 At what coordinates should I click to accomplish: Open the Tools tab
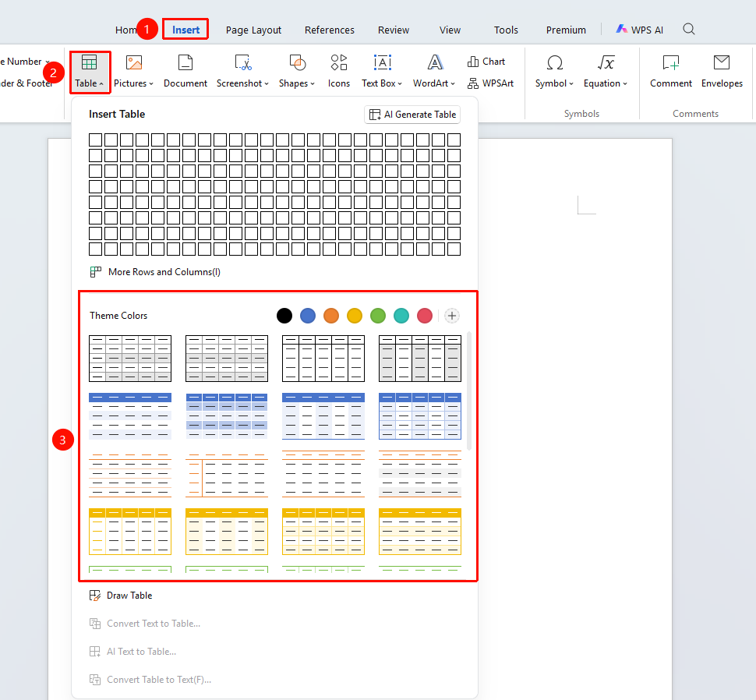click(506, 30)
